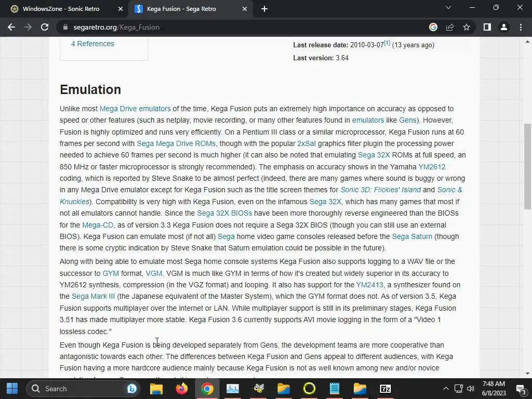Click the scrollbar up arrow
This screenshot has height=399, width=532.
(527, 42)
